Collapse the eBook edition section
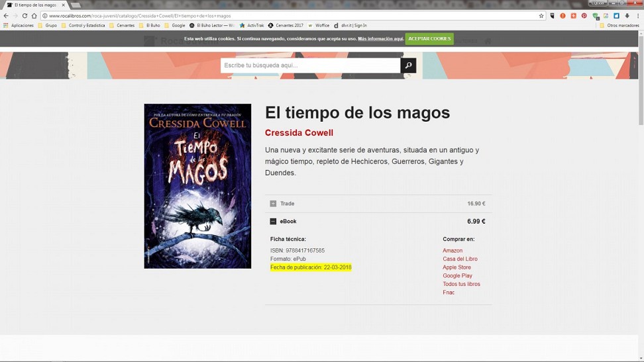The height and width of the screenshot is (362, 644). point(273,222)
